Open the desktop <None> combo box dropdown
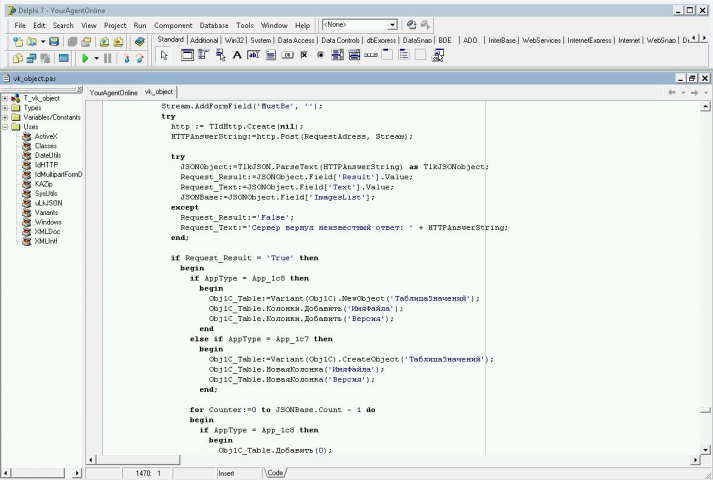This screenshot has width=713, height=480. (392, 25)
